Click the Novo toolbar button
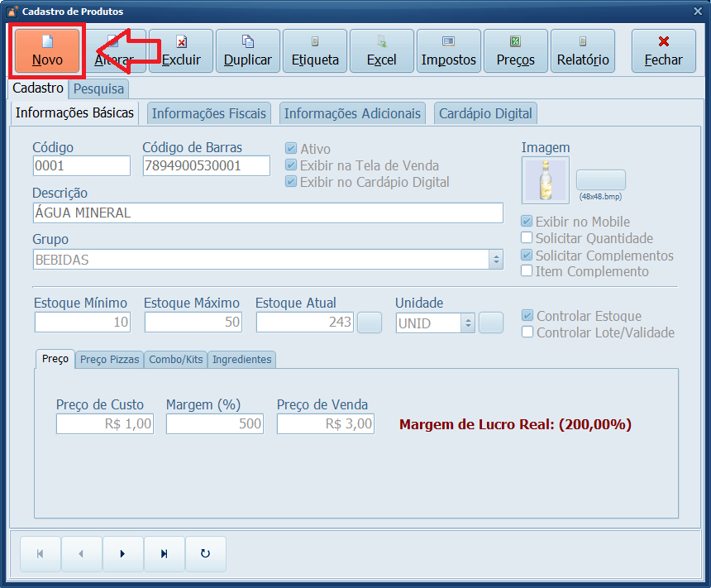 point(47,50)
